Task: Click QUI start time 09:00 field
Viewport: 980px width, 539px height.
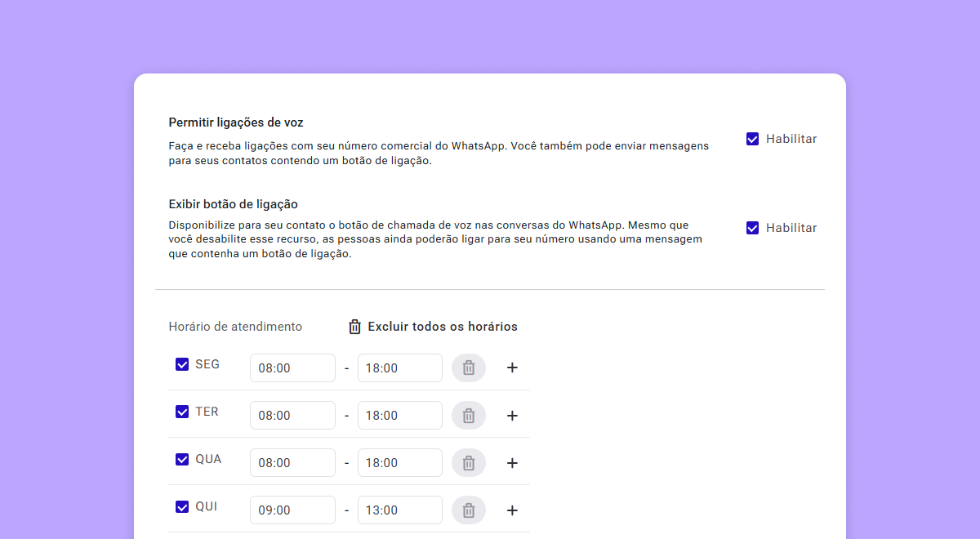Action: pos(292,510)
